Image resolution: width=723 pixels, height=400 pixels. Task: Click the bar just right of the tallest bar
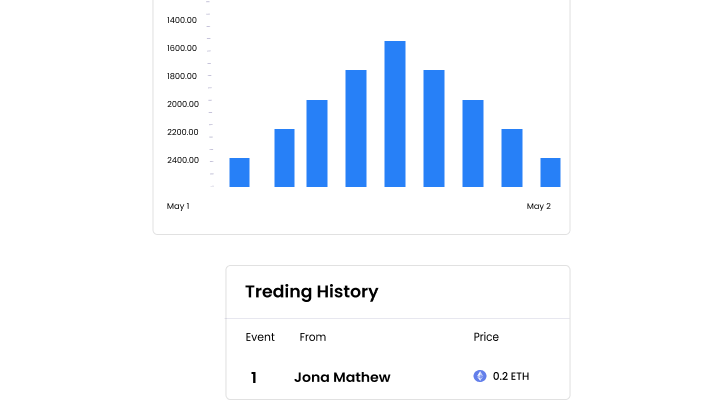coord(434,128)
